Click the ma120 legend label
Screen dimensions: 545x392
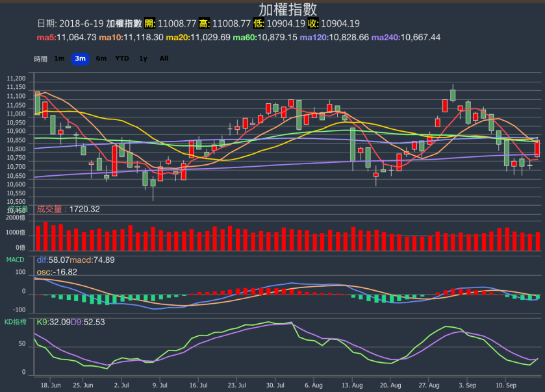[314, 37]
